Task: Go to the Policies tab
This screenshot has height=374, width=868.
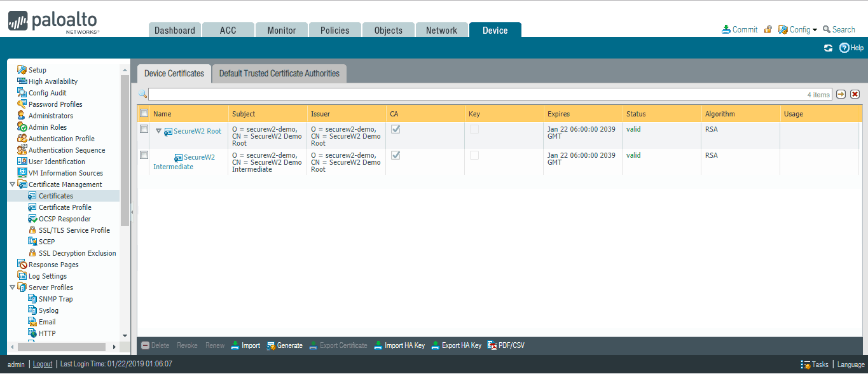Action: point(335,30)
